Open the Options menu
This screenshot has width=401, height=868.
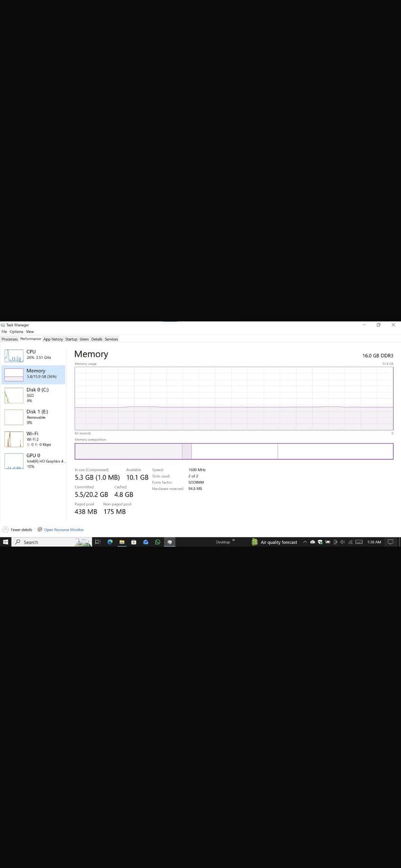click(x=16, y=332)
